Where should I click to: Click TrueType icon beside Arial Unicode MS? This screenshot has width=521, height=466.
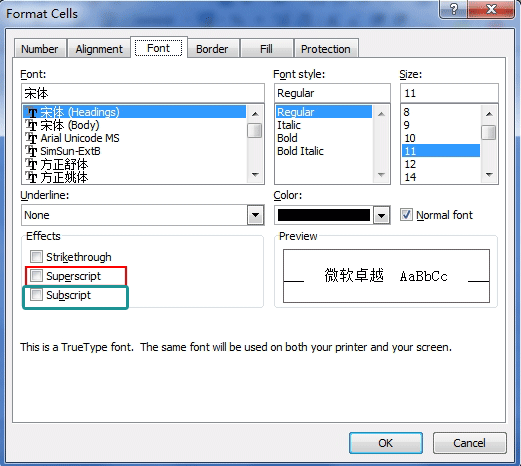[x=31, y=138]
